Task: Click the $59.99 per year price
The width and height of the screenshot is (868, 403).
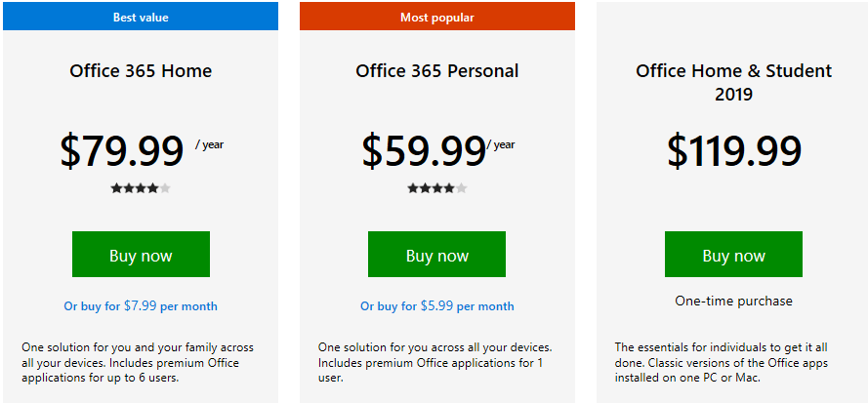Action: (x=438, y=150)
